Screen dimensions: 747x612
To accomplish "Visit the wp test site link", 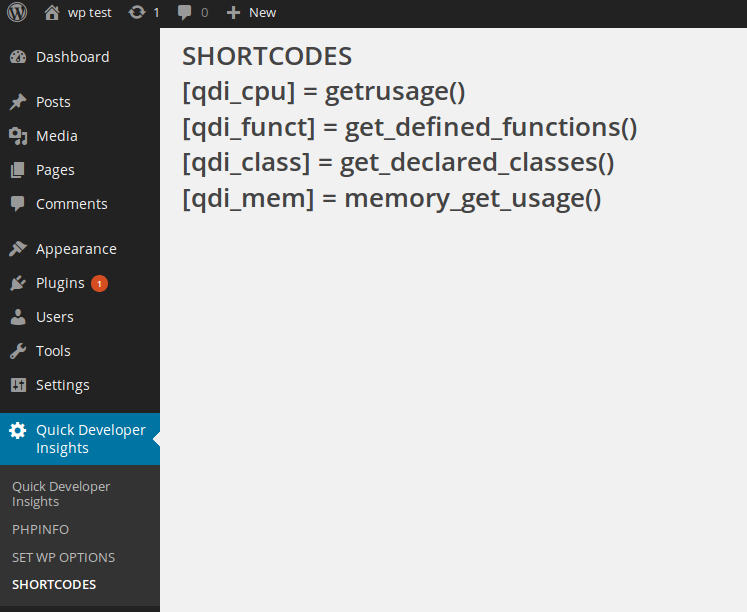I will (x=90, y=13).
